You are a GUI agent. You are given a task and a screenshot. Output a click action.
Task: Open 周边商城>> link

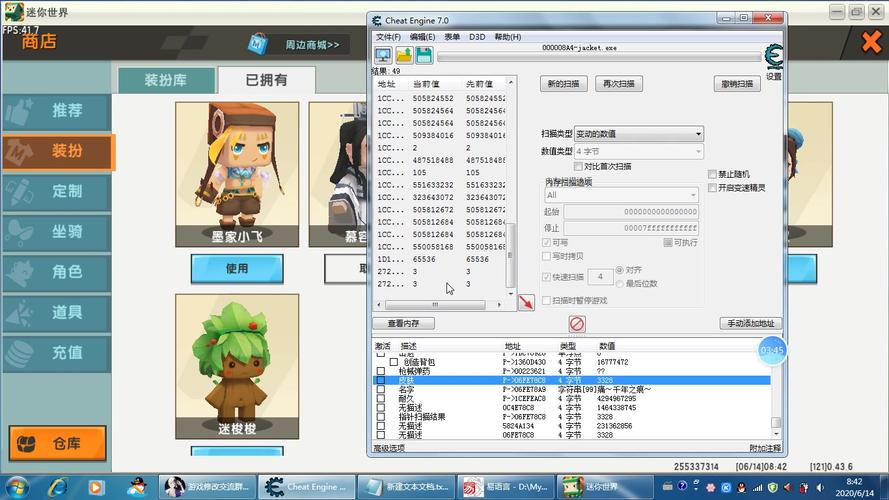click(312, 44)
